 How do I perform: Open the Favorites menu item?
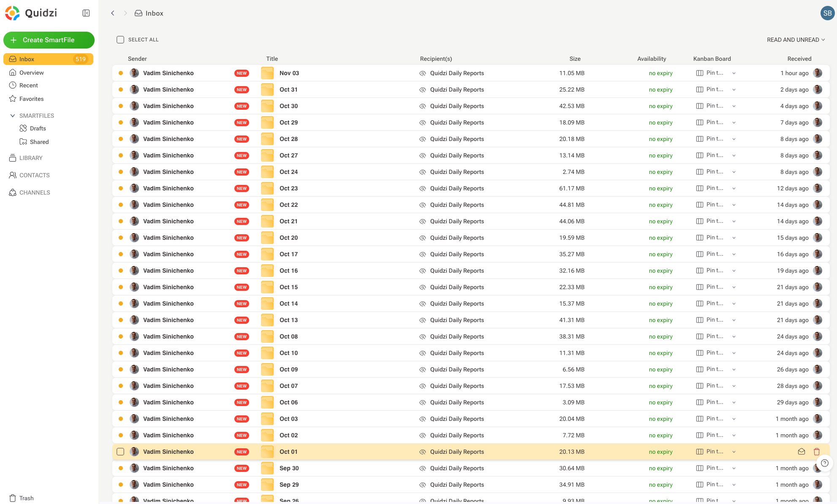(31, 99)
